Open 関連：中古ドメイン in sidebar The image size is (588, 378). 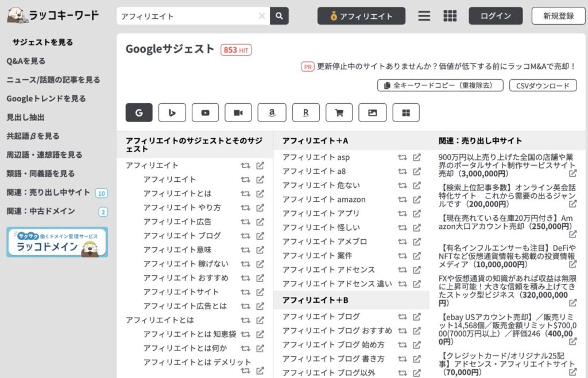41,211
